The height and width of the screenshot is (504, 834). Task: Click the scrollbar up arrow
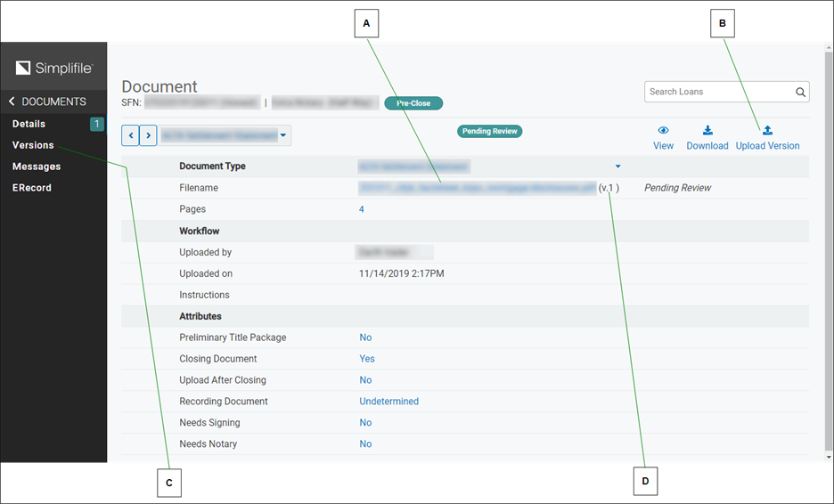pyautogui.click(x=829, y=48)
